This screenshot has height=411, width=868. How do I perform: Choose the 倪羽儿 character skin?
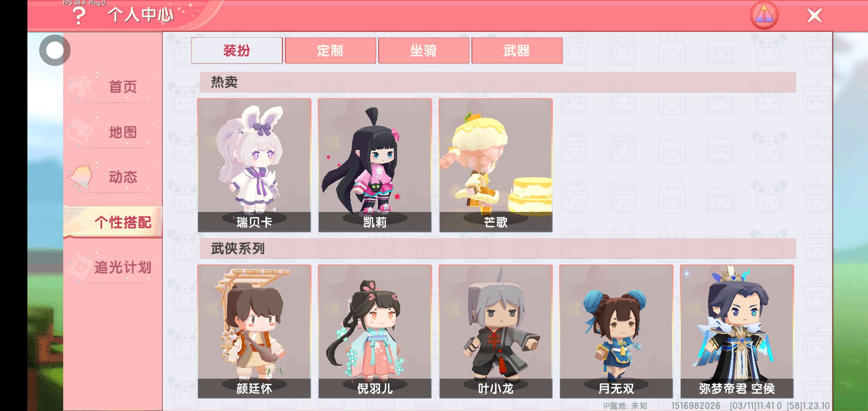click(375, 331)
